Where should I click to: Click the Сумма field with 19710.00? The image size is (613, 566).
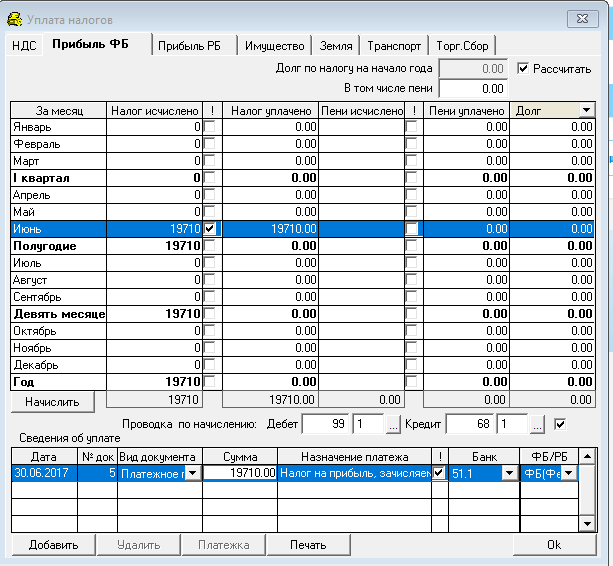coord(240,473)
